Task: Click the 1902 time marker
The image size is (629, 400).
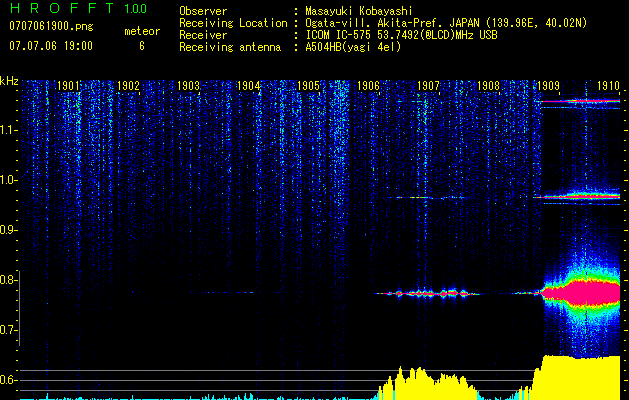Action: [x=128, y=86]
